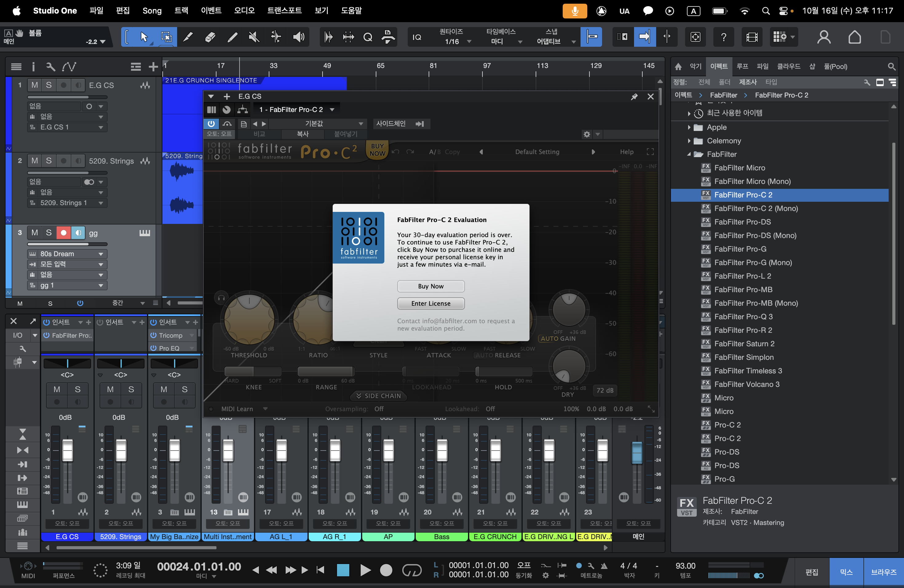Open the Song menu
Screen dimensions: 904x588
152,11
